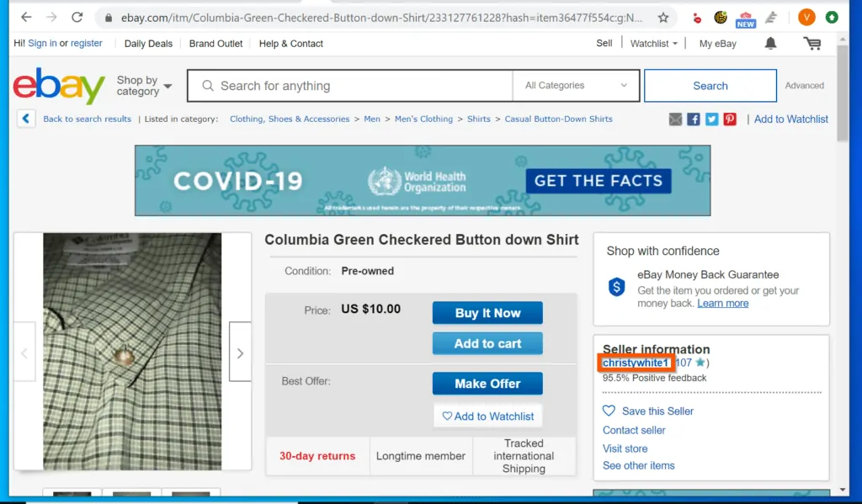The width and height of the screenshot is (862, 504).
Task: Expand the Shop by category dropdown
Action: tap(144, 86)
